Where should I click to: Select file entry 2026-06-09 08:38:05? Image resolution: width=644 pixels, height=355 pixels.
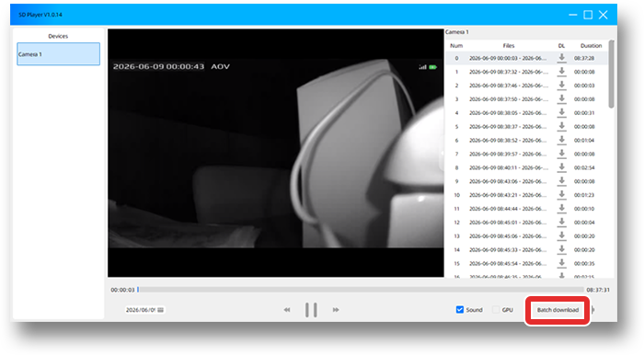(508, 113)
